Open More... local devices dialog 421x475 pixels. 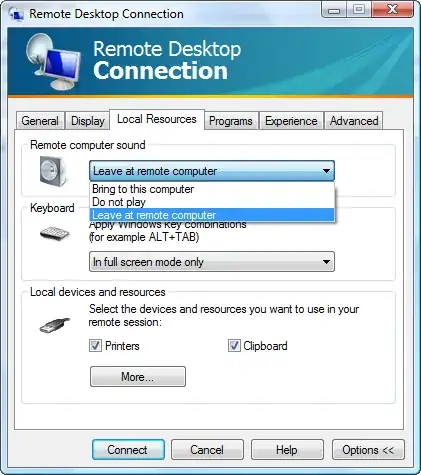click(138, 377)
